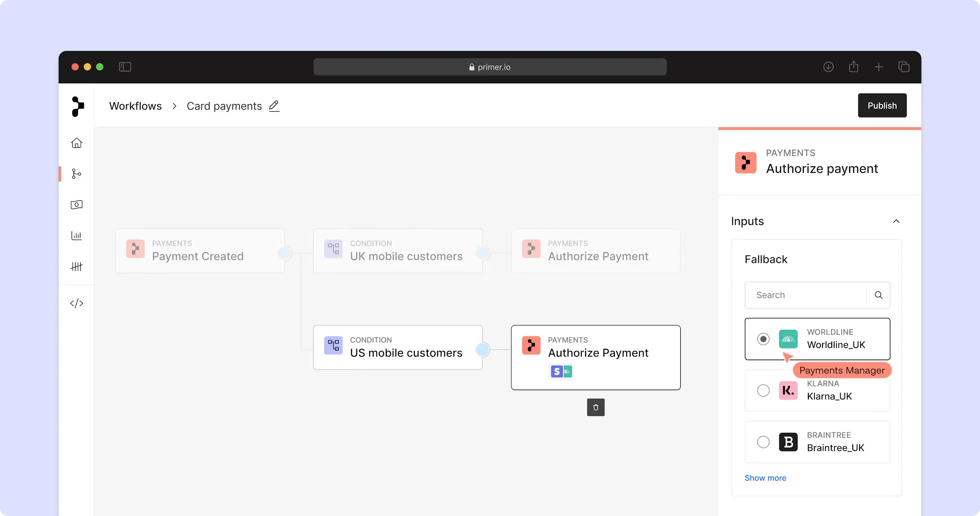Select the Braintree_UK radio button
Viewport: 980px width, 516px height.
[x=763, y=442]
